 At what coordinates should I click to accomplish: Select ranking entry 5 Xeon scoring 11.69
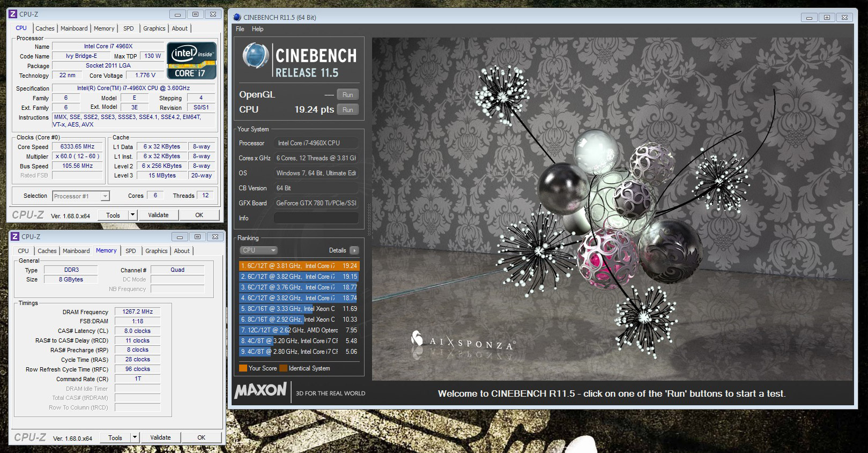coord(299,309)
